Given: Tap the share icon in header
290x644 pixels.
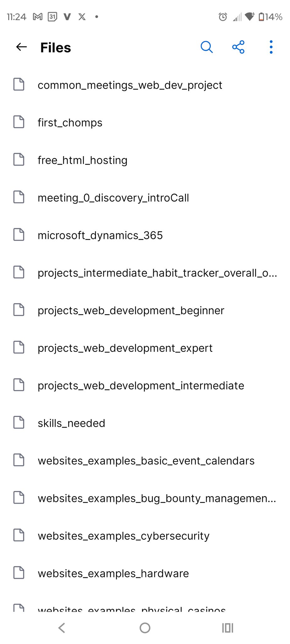Looking at the screenshot, I should coord(238,47).
